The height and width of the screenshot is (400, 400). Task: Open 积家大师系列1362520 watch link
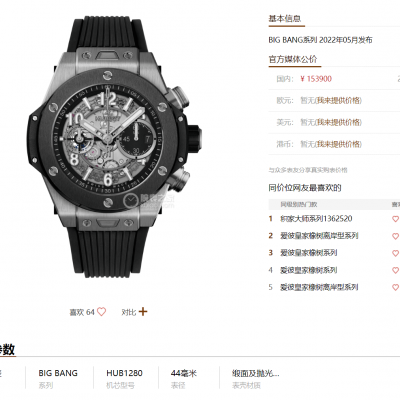(316, 219)
